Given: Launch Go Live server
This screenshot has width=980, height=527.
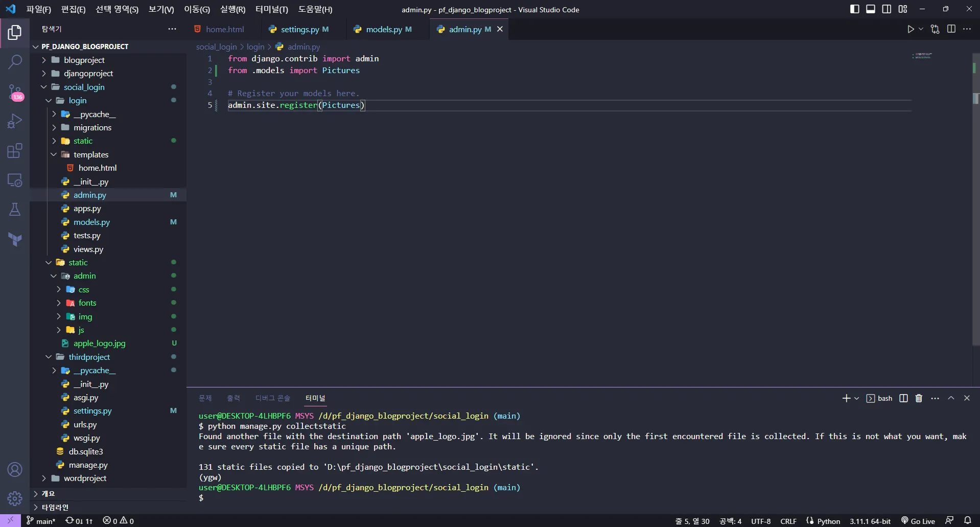Looking at the screenshot, I should 918,521.
